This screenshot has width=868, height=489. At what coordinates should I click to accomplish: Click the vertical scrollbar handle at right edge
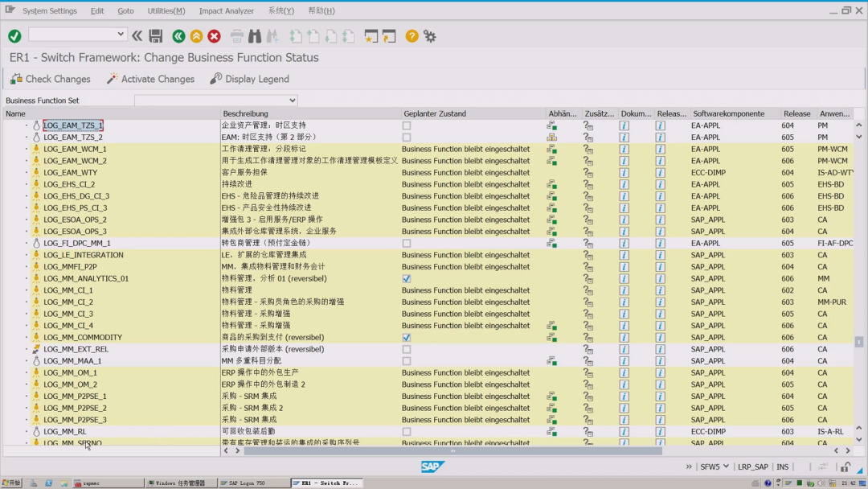click(858, 342)
